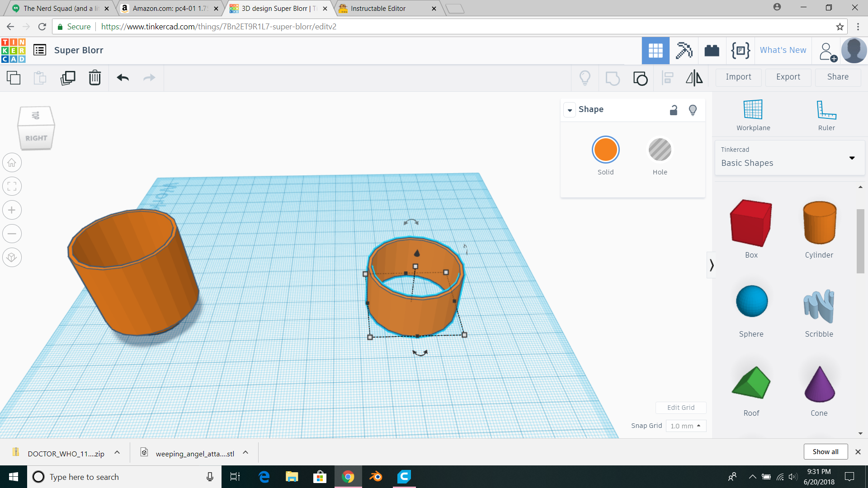Click the browser address bar URL
The width and height of the screenshot is (868, 488).
click(x=219, y=27)
